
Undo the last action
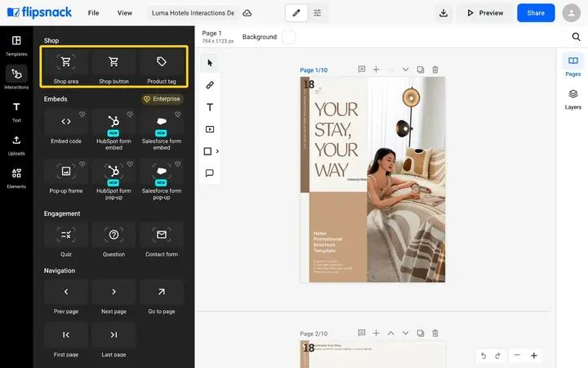(483, 355)
